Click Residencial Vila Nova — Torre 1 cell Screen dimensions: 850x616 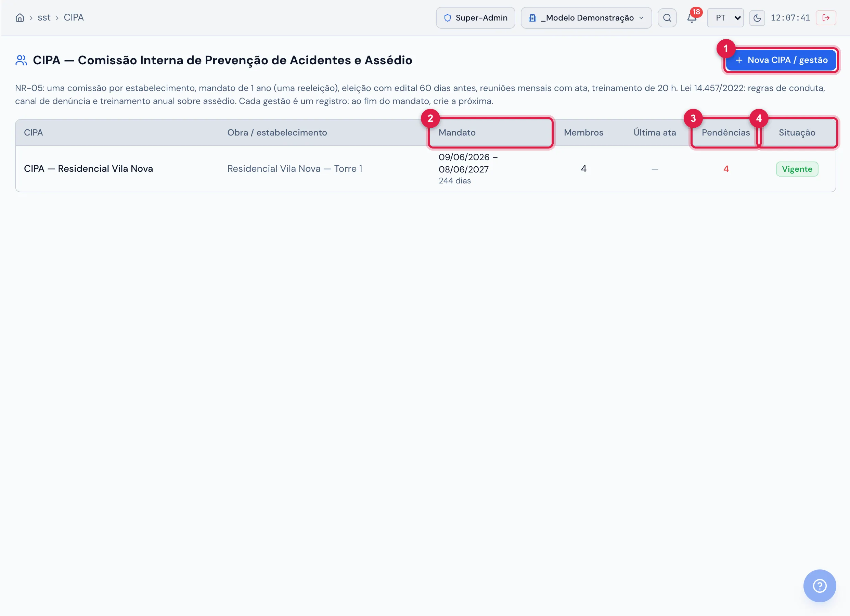coord(295,169)
